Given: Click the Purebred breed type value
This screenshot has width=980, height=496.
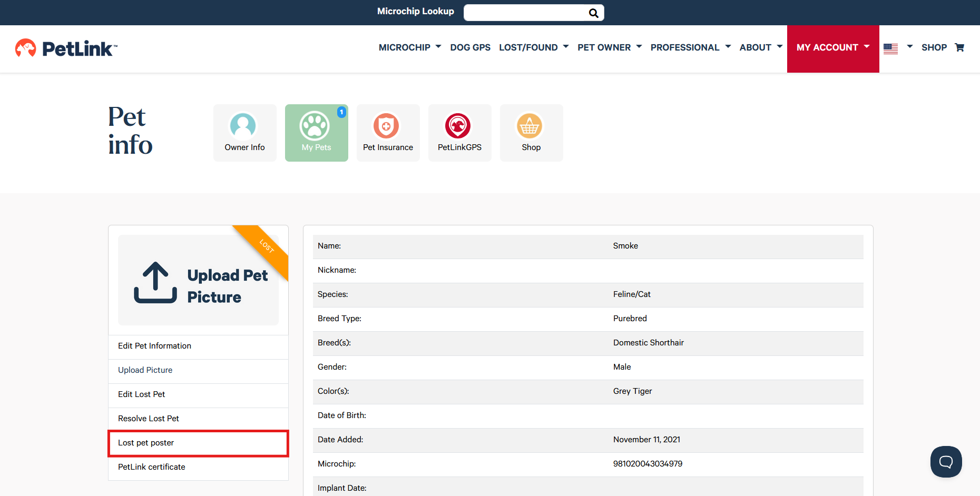Looking at the screenshot, I should pyautogui.click(x=630, y=319).
